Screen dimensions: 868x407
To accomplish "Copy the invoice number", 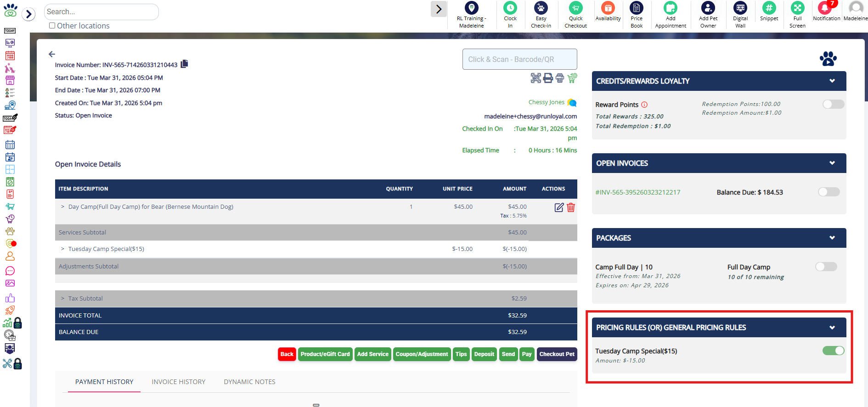I will (184, 64).
